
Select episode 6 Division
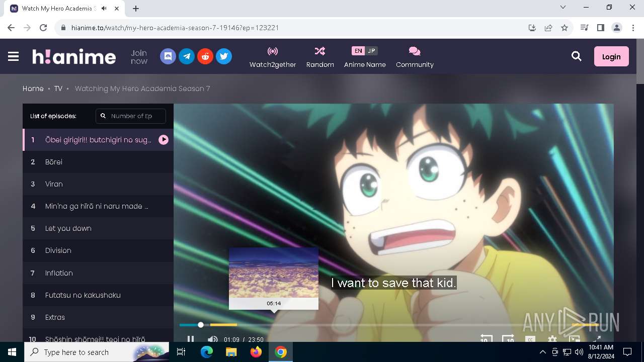[x=98, y=250]
